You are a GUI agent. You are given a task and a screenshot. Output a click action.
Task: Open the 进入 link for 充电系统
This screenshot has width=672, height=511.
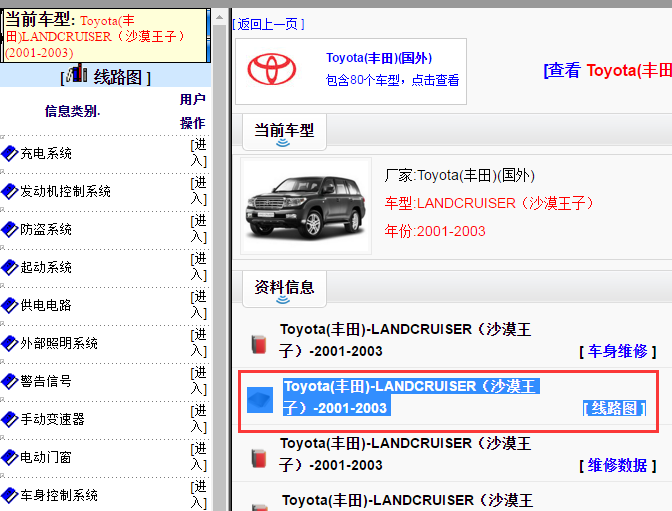198,153
